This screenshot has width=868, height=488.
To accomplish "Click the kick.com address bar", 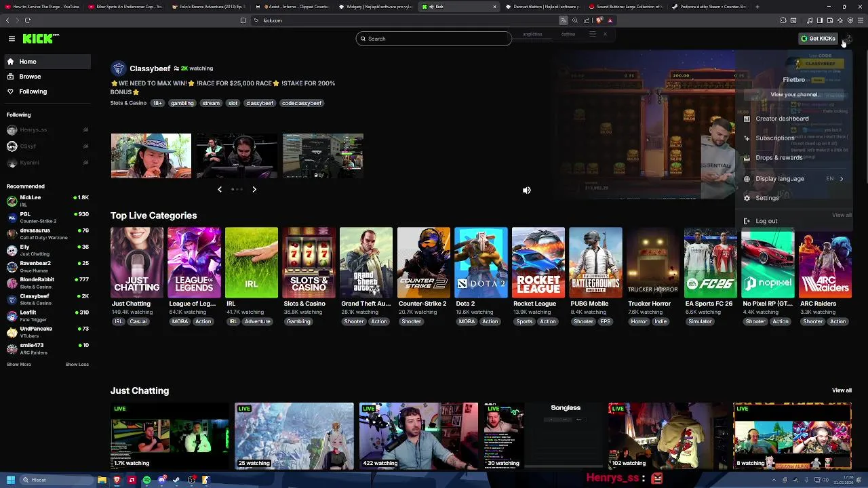I will tap(407, 20).
